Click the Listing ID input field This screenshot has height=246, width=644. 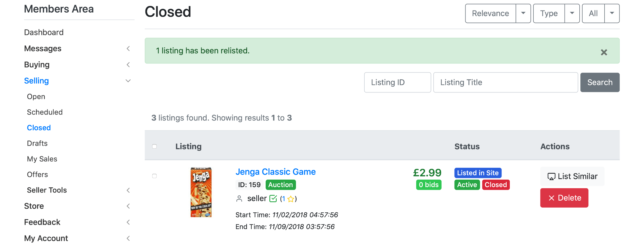coord(397,83)
